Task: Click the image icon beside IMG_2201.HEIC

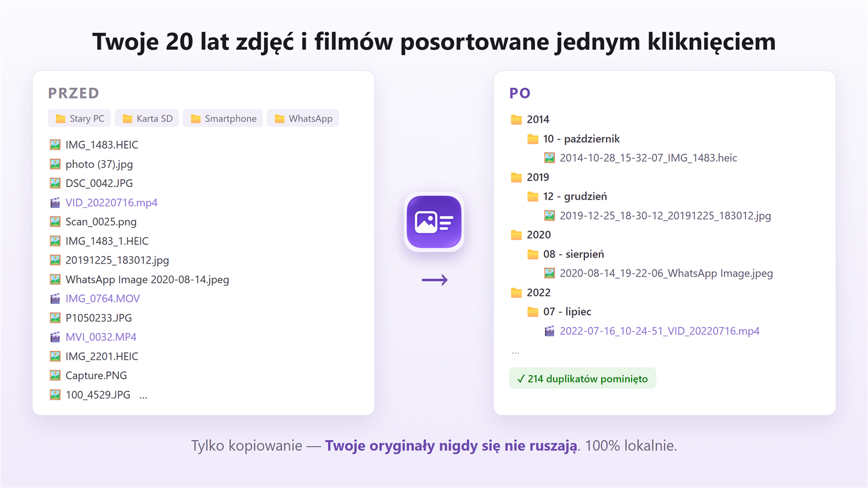Action: [x=55, y=356]
